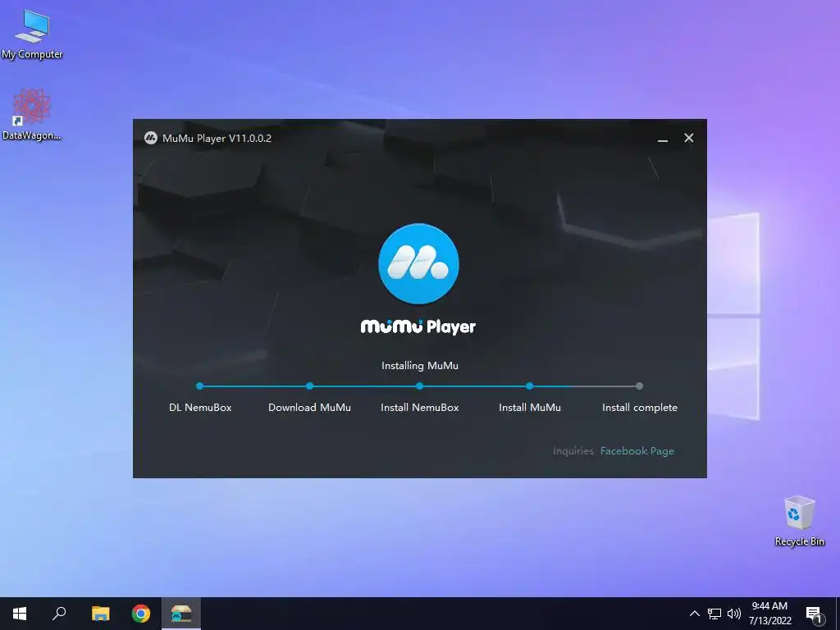Minimize the MuMu Player installer window
Image resolution: width=840 pixels, height=630 pixels.
(663, 138)
